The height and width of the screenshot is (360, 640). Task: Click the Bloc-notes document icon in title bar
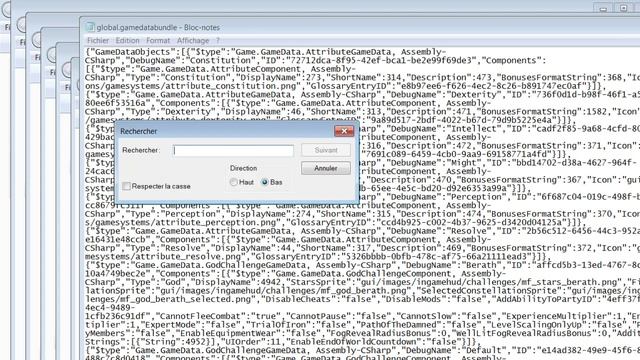click(x=90, y=27)
